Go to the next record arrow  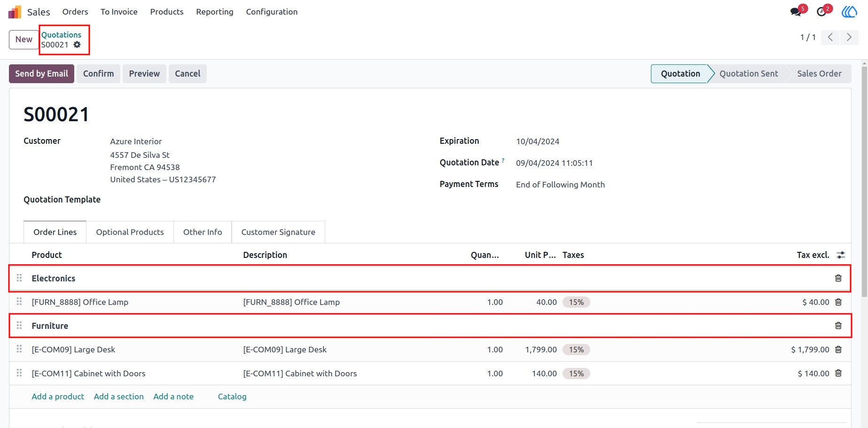tap(849, 37)
